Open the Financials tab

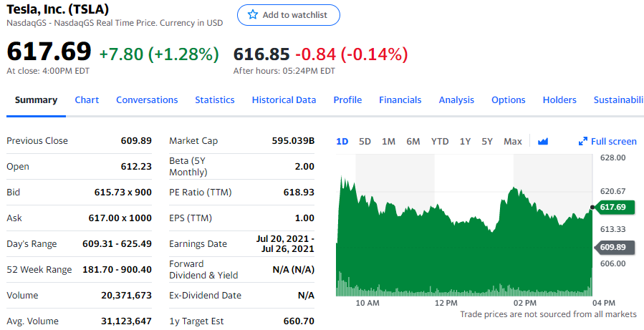click(400, 100)
